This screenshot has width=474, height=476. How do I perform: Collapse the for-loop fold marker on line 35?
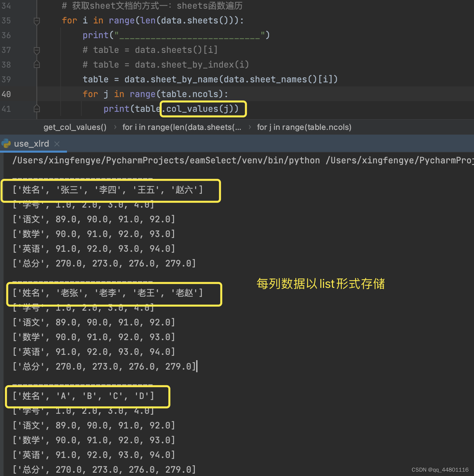37,21
